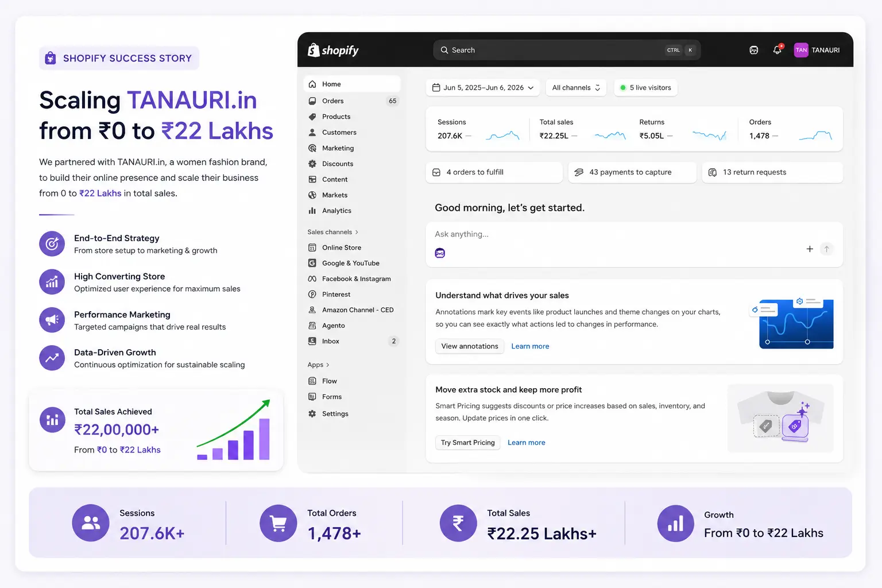Open 43 payments to capture
Image resolution: width=882 pixels, height=588 pixels.
[x=632, y=172]
